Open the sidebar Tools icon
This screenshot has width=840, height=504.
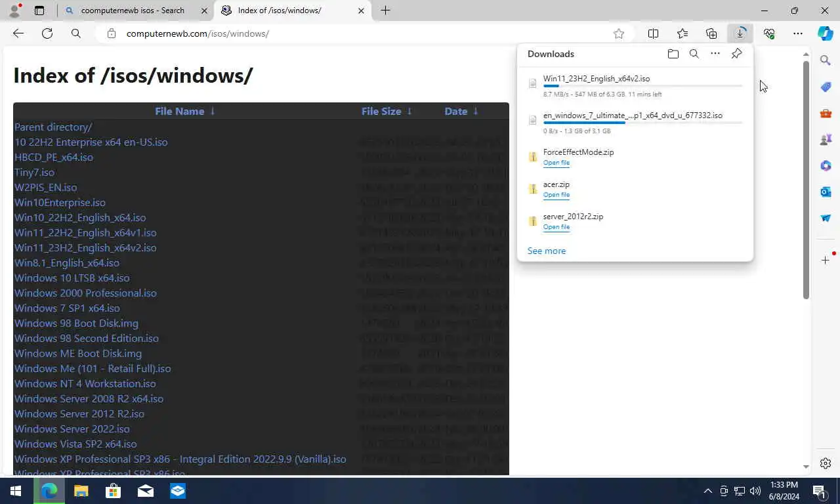pos(826,113)
